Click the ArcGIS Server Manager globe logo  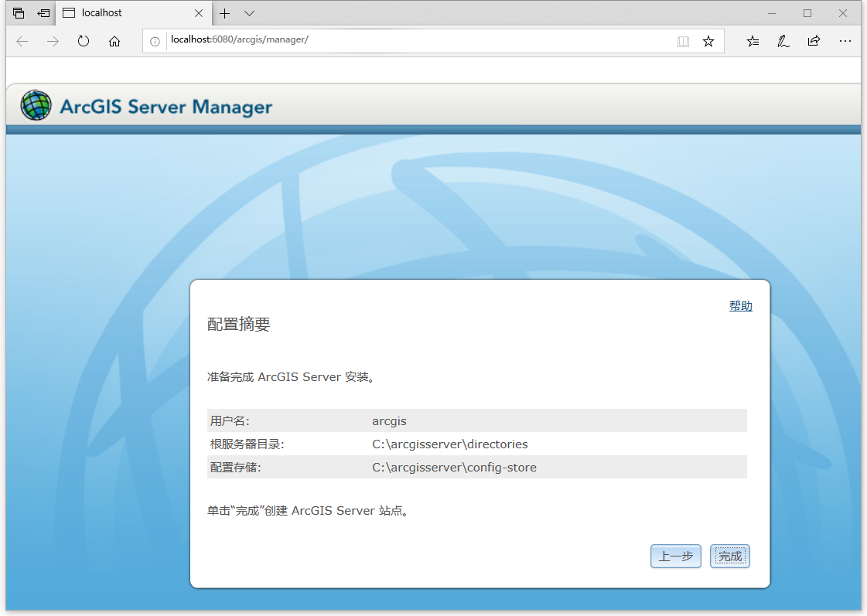[36, 105]
